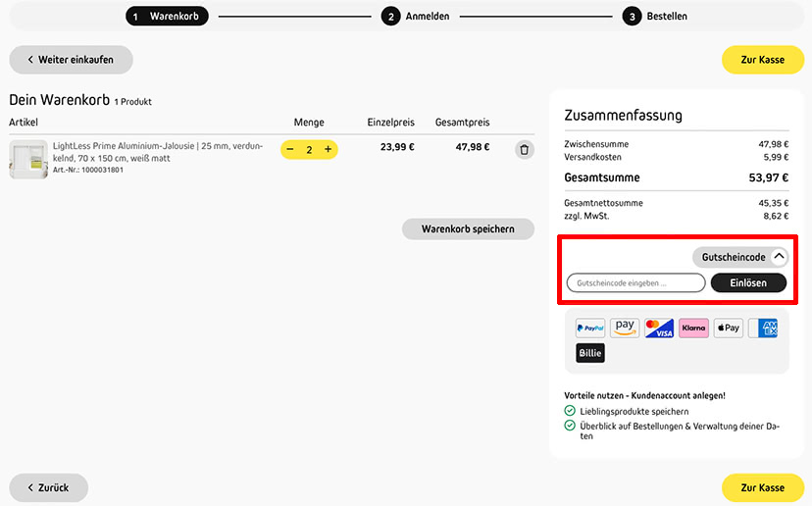The width and height of the screenshot is (812, 506).
Task: Increase quantity with the plus button
Action: [x=328, y=150]
